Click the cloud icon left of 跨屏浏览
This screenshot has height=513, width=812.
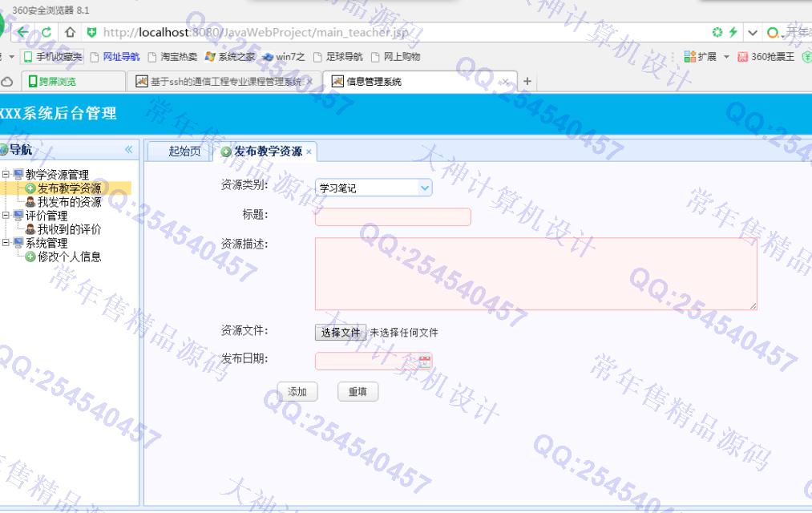click(6, 81)
